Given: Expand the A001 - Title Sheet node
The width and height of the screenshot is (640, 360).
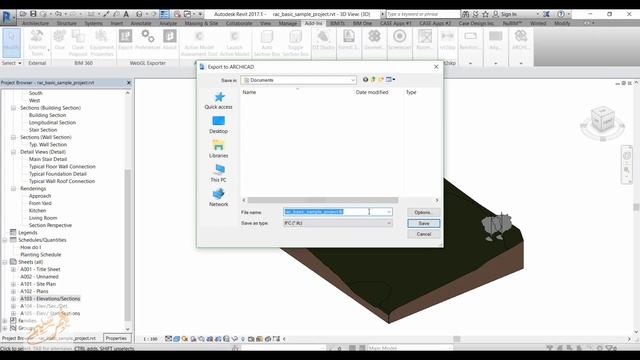Looking at the screenshot, I should point(13,269).
